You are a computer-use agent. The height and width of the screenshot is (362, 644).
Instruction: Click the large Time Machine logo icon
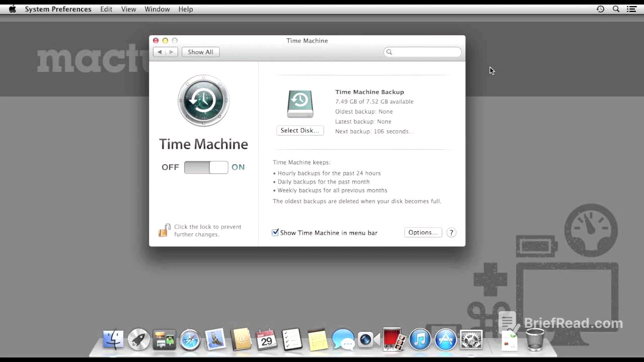(203, 101)
